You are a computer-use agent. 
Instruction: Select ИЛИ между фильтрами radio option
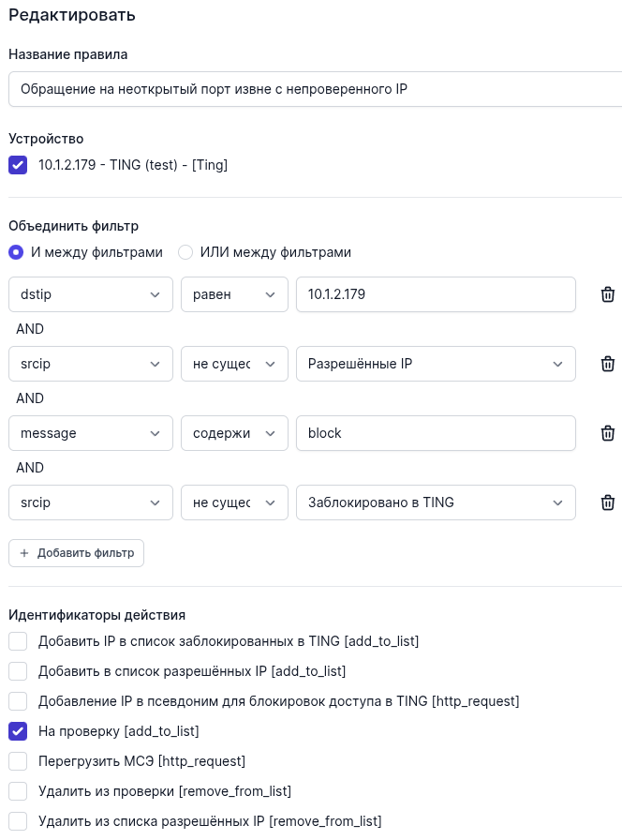tap(185, 252)
